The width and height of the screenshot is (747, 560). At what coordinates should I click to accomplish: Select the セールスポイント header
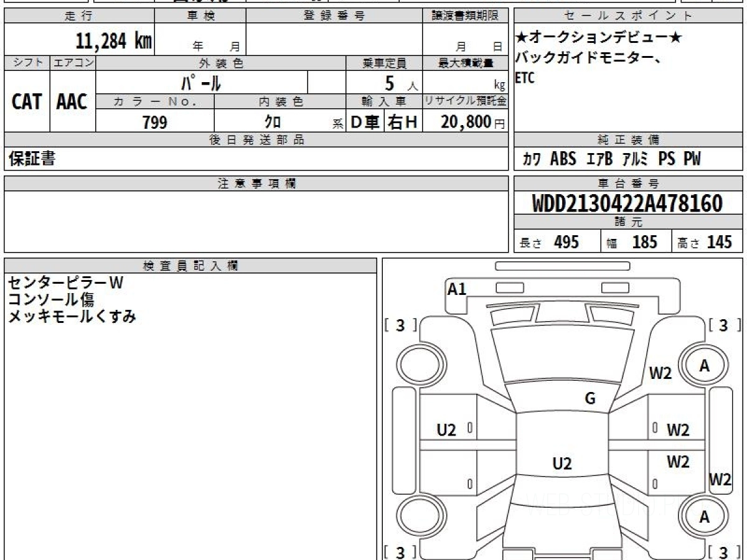(628, 16)
